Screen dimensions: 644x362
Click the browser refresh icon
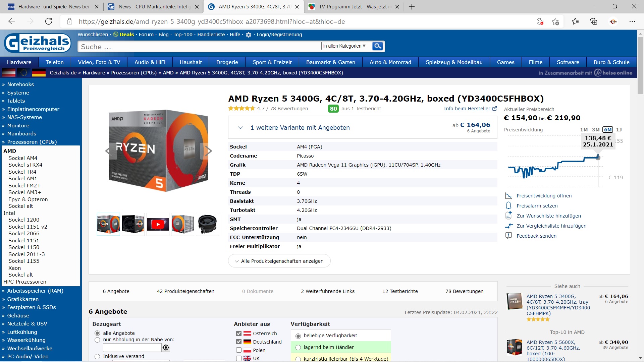49,21
